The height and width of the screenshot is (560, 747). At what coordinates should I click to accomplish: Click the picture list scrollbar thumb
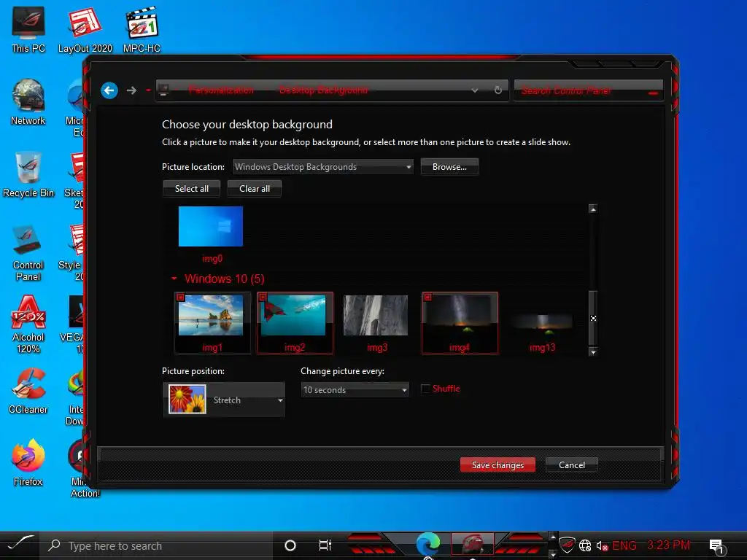(x=592, y=318)
